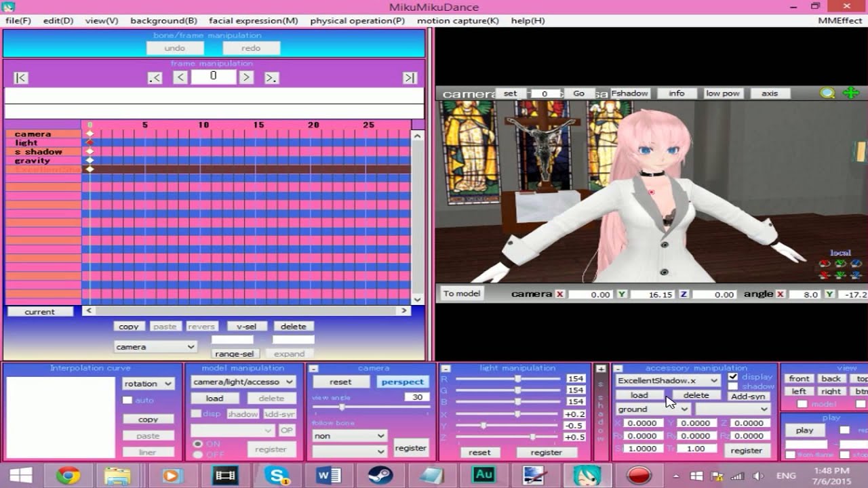This screenshot has width=868, height=488.
Task: Open Microsoft Word from the taskbar
Action: pyautogui.click(x=328, y=476)
